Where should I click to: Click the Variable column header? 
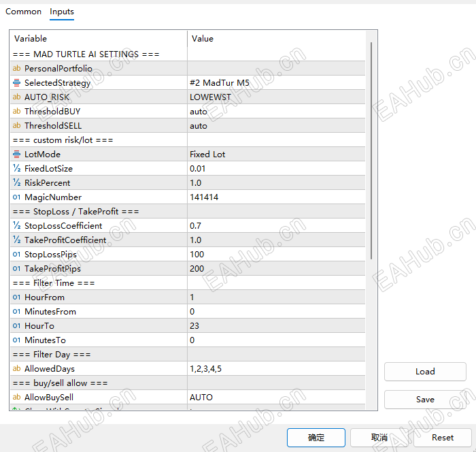tap(99, 39)
